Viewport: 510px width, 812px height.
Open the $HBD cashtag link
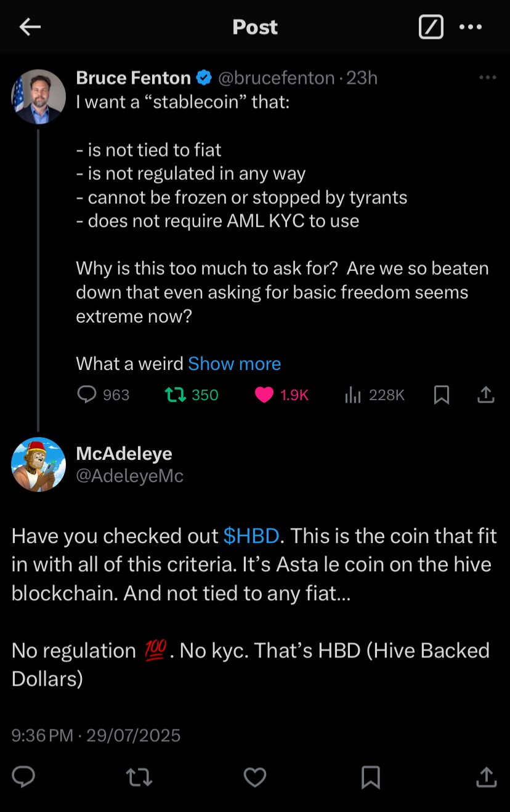[251, 536]
